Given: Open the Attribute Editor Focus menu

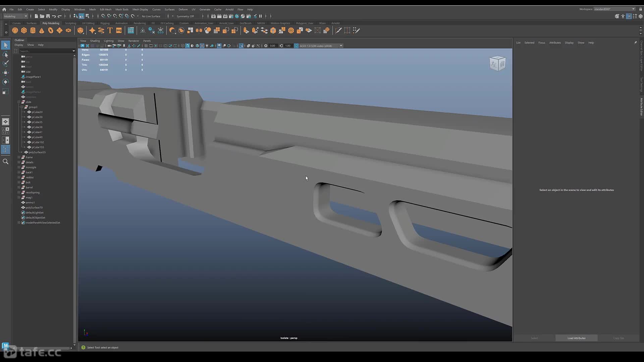Looking at the screenshot, I should pyautogui.click(x=542, y=43).
